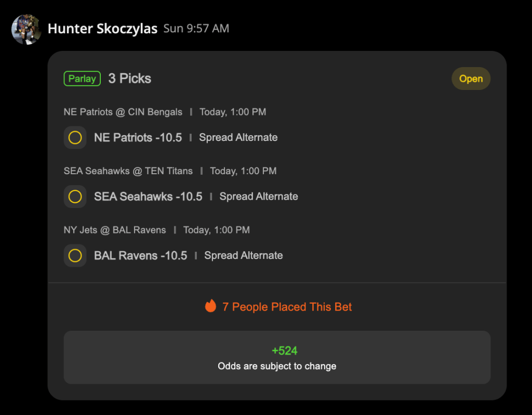
Task: Click NY Jets @ BAL Ravens matchup
Action: click(115, 230)
